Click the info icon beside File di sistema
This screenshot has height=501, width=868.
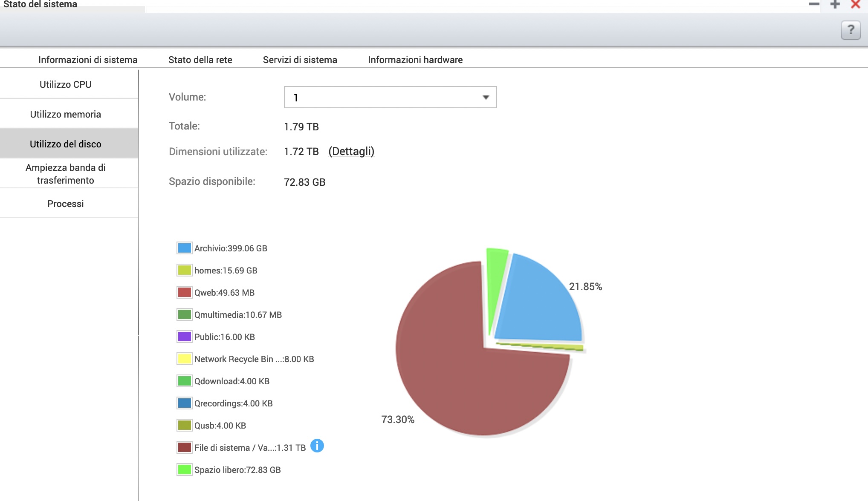[317, 446]
